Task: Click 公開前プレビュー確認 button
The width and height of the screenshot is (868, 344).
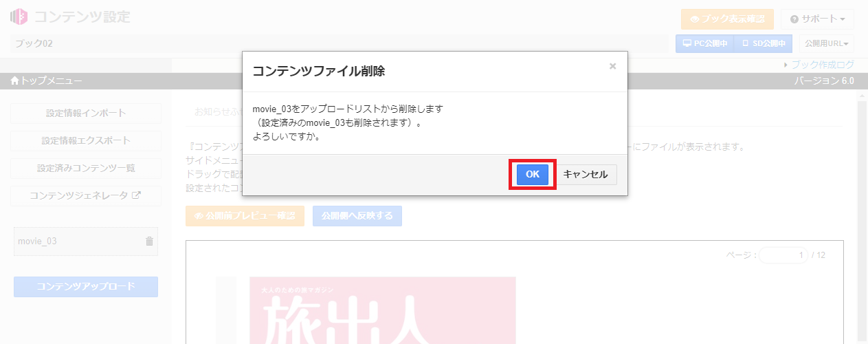Action: [244, 216]
